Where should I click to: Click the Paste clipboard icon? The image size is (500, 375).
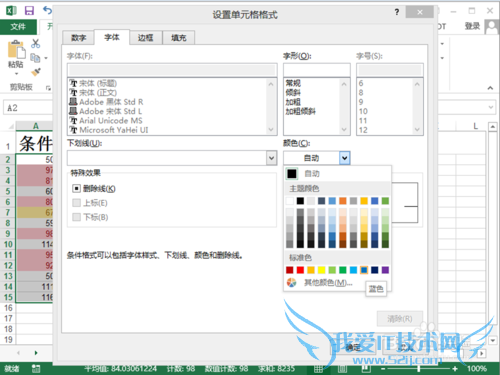(16, 49)
